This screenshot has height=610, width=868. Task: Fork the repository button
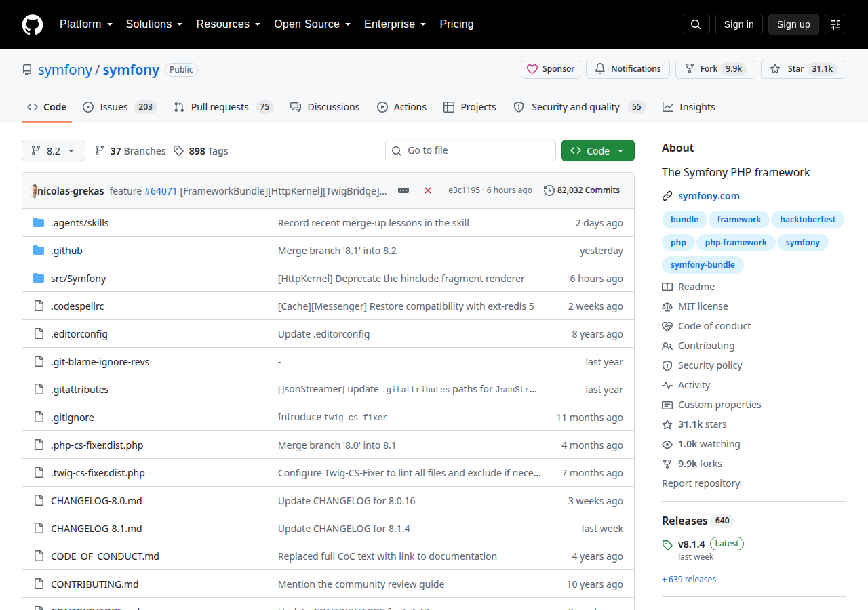coord(715,69)
